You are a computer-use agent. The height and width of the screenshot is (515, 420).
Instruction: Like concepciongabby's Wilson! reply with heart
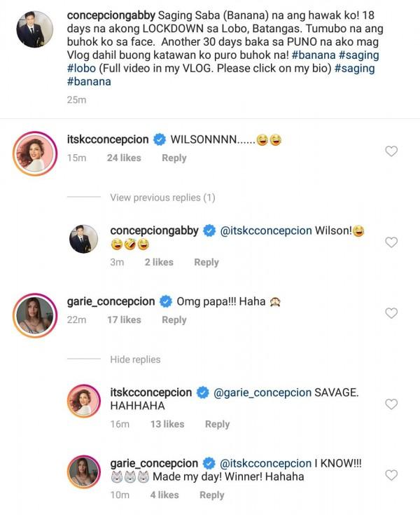click(392, 242)
